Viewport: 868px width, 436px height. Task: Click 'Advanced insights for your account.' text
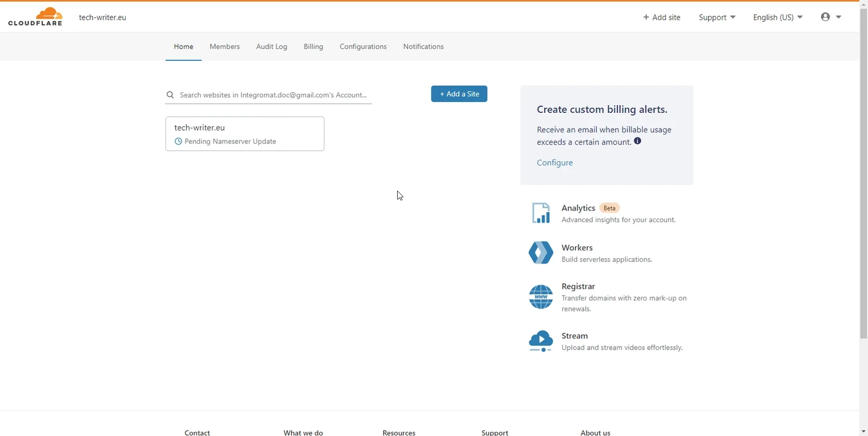pyautogui.click(x=618, y=220)
